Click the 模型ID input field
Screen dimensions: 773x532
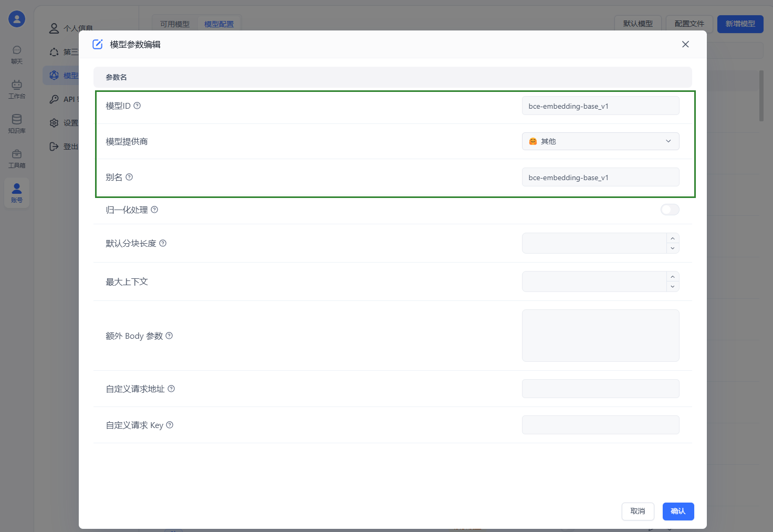601,106
